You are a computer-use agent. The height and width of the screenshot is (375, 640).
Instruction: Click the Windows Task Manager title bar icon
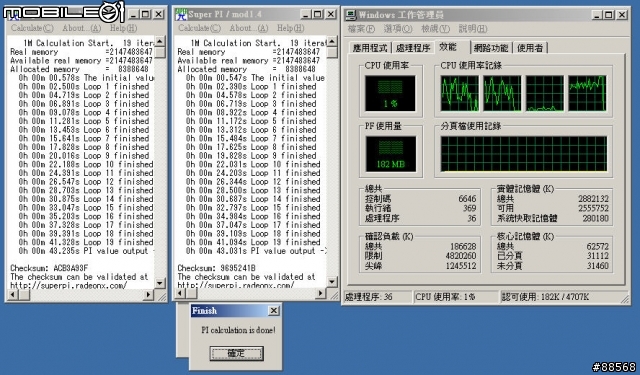tap(351, 15)
